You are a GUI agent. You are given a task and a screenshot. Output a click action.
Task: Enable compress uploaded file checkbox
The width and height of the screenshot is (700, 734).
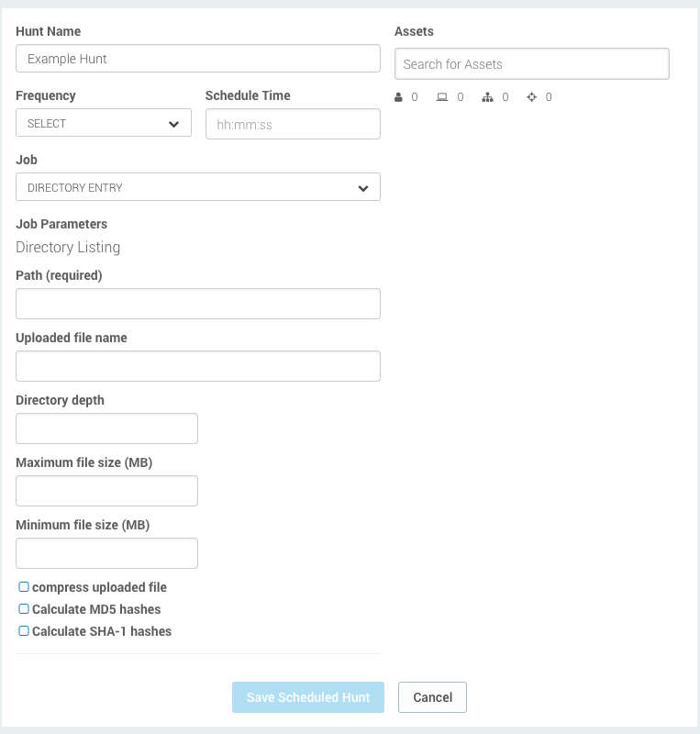(24, 587)
